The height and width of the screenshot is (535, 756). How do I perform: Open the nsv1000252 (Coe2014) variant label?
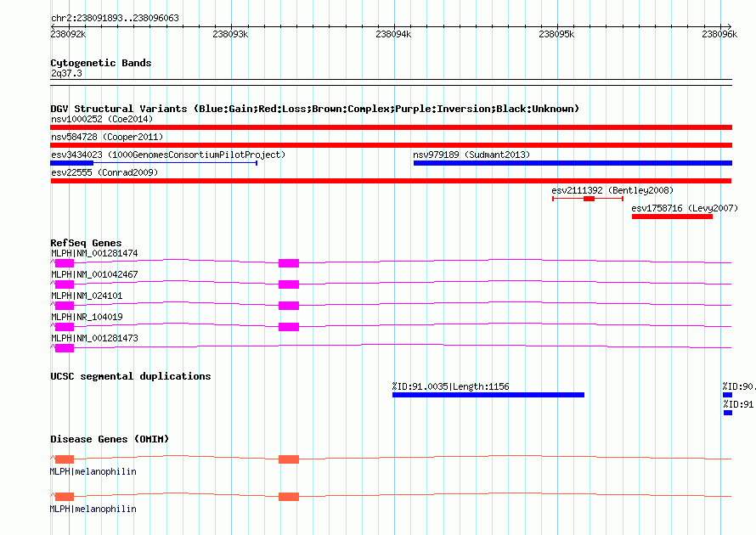point(102,119)
